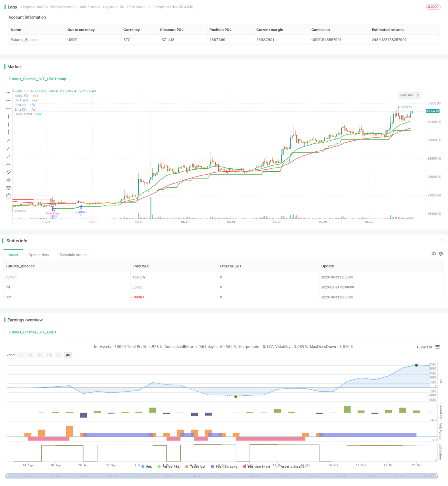448x486 pixels.
Task: Select the diagonal segment drawing tool
Action: (8, 156)
